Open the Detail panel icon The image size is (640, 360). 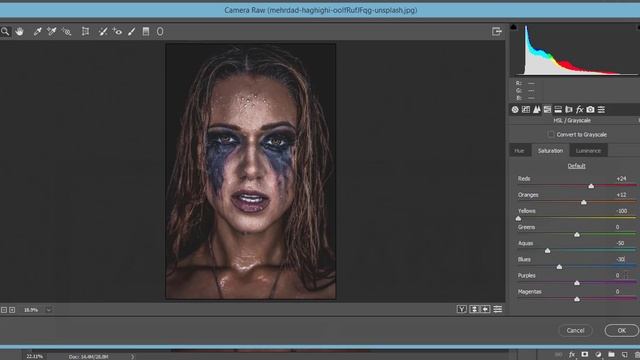tap(536, 109)
